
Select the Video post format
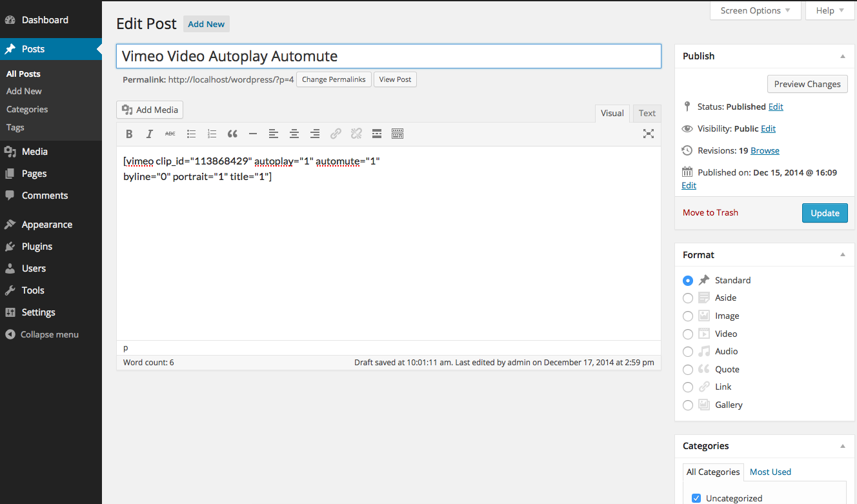688,334
